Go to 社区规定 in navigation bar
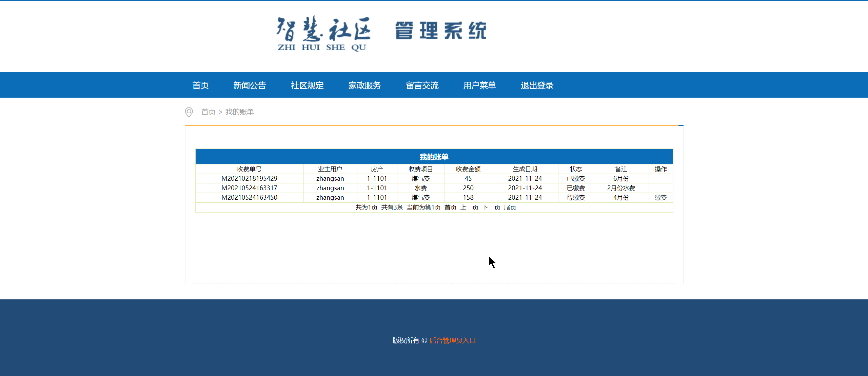Screen dimensions: 868x376 (x=307, y=85)
